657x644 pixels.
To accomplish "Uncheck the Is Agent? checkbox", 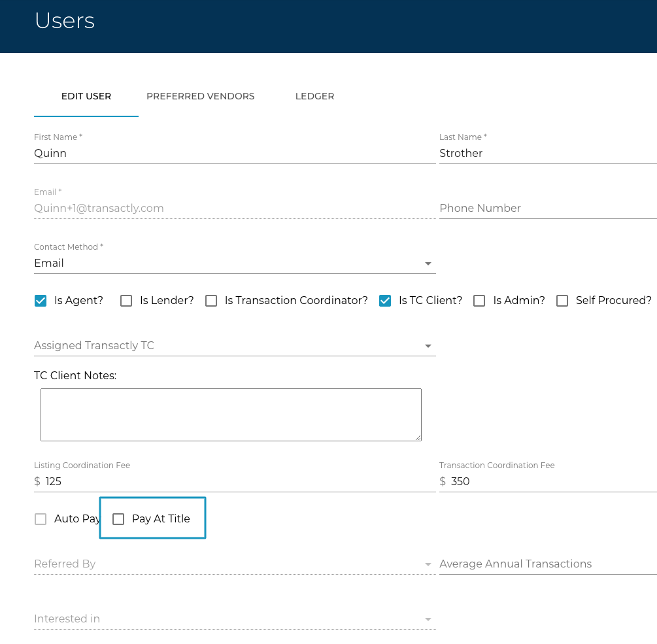I will pos(41,301).
